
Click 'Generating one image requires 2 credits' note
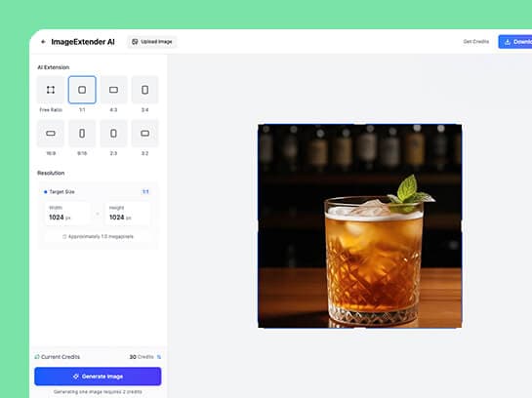pos(98,392)
